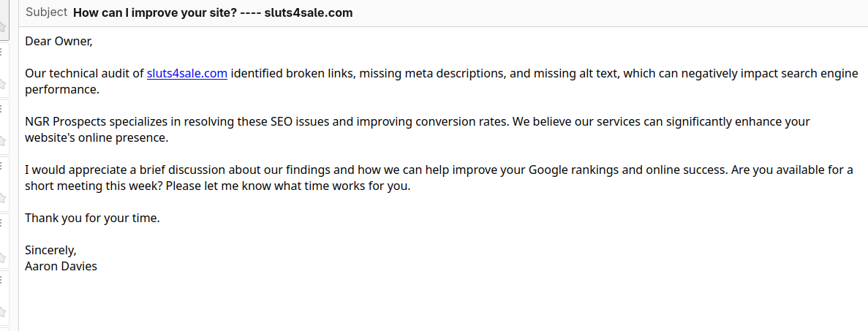This screenshot has width=868, height=331.
Task: Toggle the second star icon in message list
Action: point(3,84)
